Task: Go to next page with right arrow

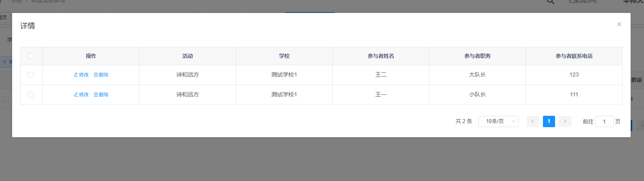Action: coord(565,121)
